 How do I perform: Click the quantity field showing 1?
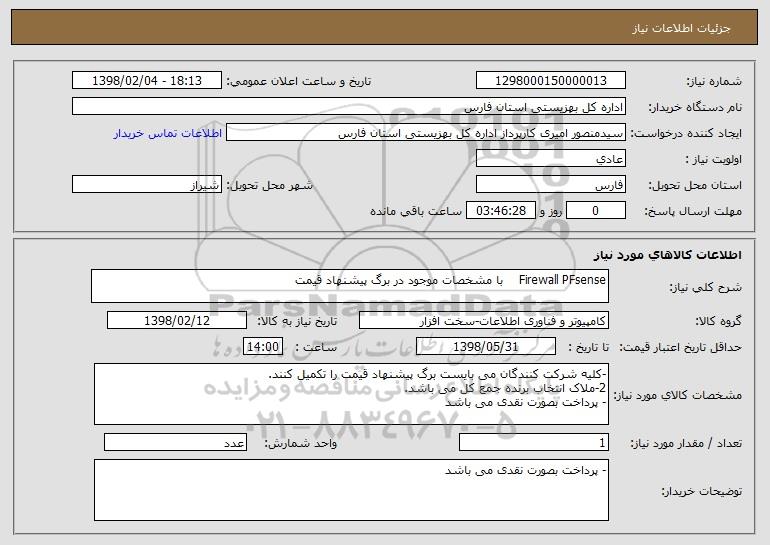(x=534, y=442)
